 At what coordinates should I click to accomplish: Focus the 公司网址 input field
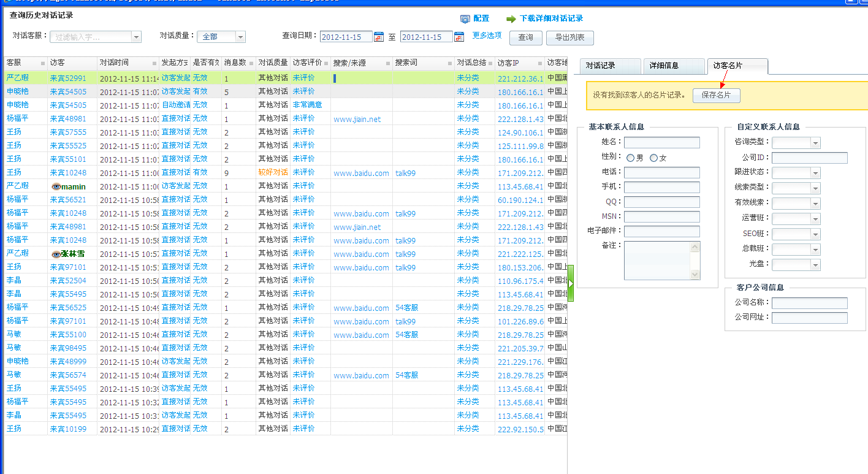coord(810,318)
